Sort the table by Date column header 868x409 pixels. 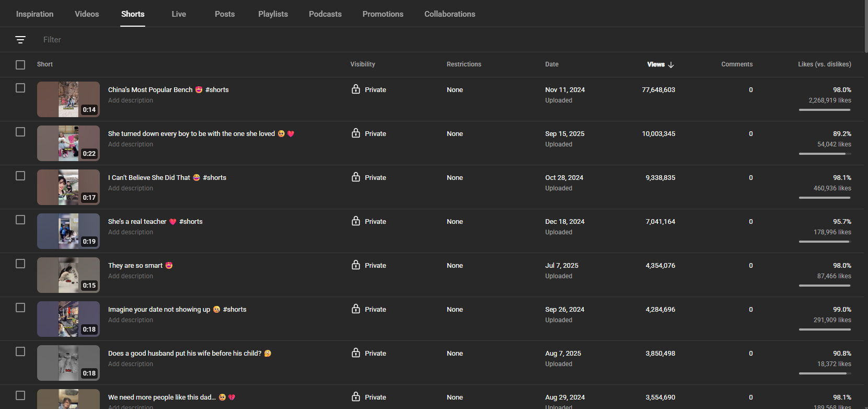coord(551,64)
